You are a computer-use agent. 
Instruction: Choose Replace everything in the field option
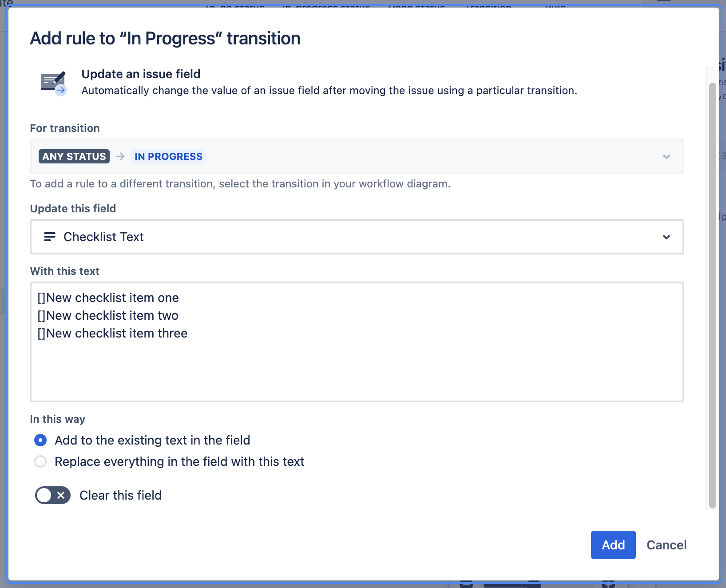tap(40, 461)
